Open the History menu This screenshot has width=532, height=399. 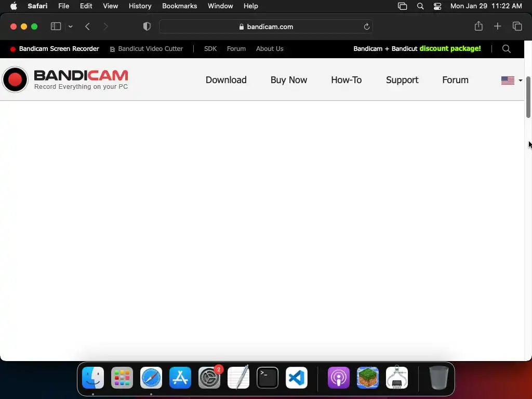point(140,6)
